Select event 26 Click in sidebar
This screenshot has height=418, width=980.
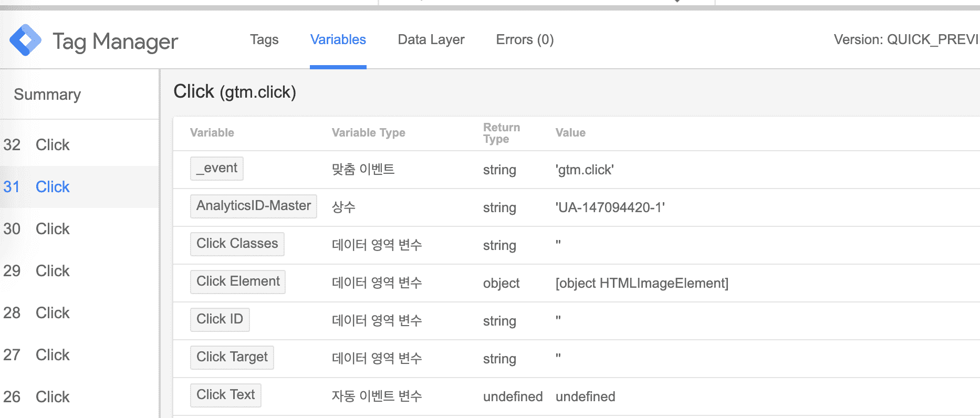coord(52,397)
